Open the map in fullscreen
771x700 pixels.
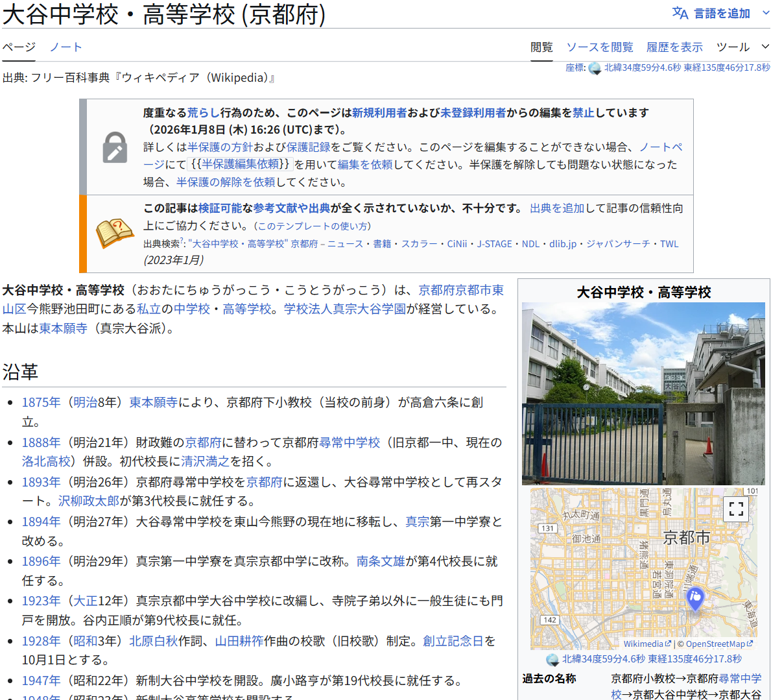click(735, 509)
